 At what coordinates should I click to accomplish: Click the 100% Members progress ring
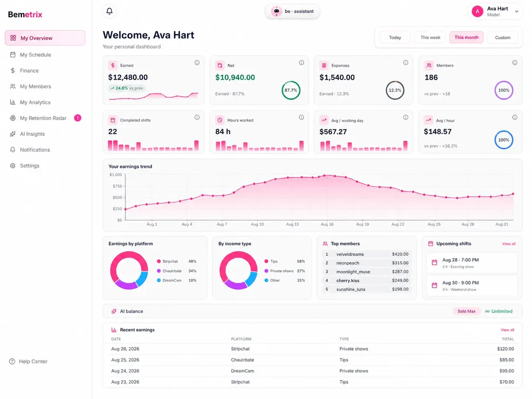click(503, 90)
